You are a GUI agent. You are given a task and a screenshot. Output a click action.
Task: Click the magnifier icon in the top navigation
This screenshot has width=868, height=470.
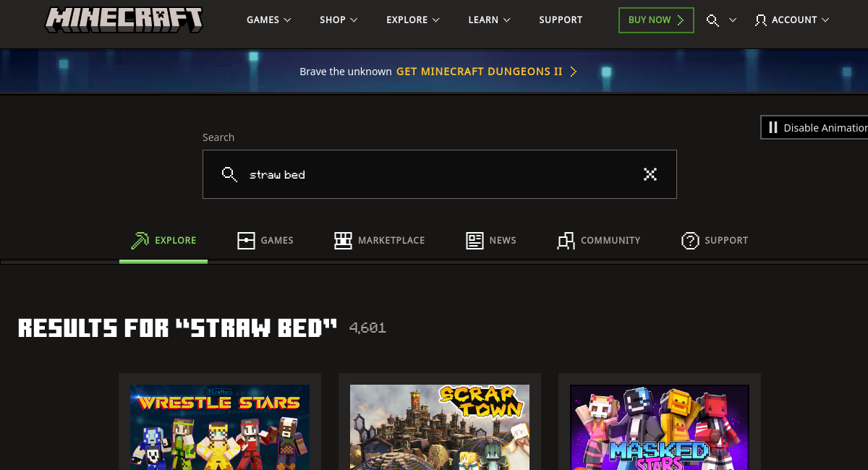click(x=712, y=20)
